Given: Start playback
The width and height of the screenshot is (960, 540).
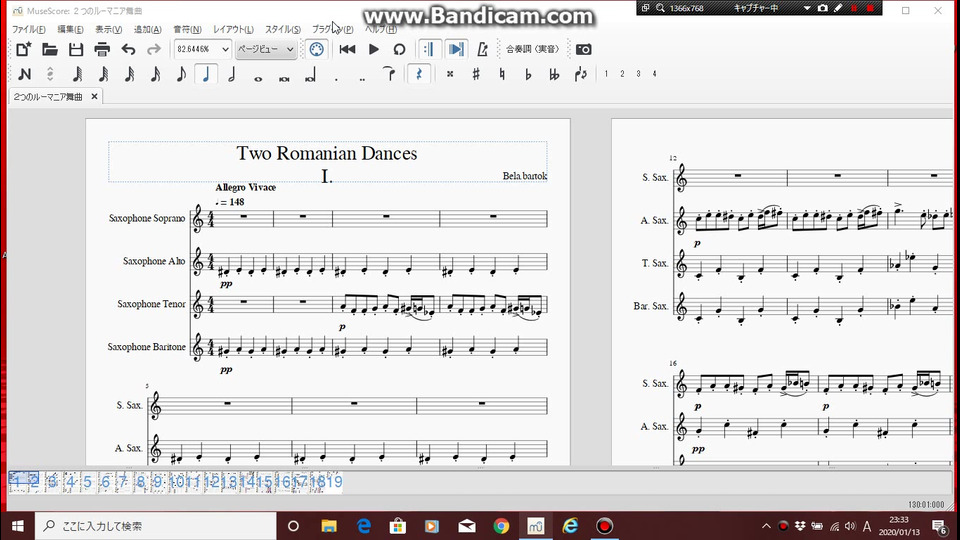Looking at the screenshot, I should coord(373,50).
